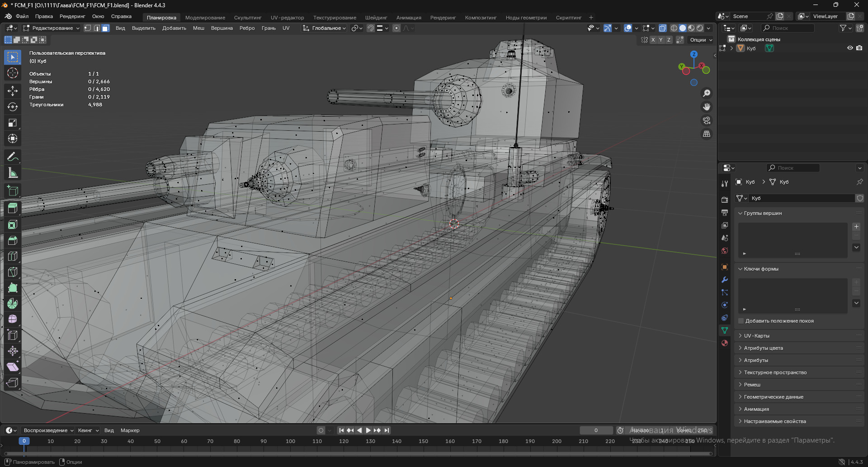Screen dimensions: 868x467
Task: Enable edge select mode
Action: [x=97, y=28]
